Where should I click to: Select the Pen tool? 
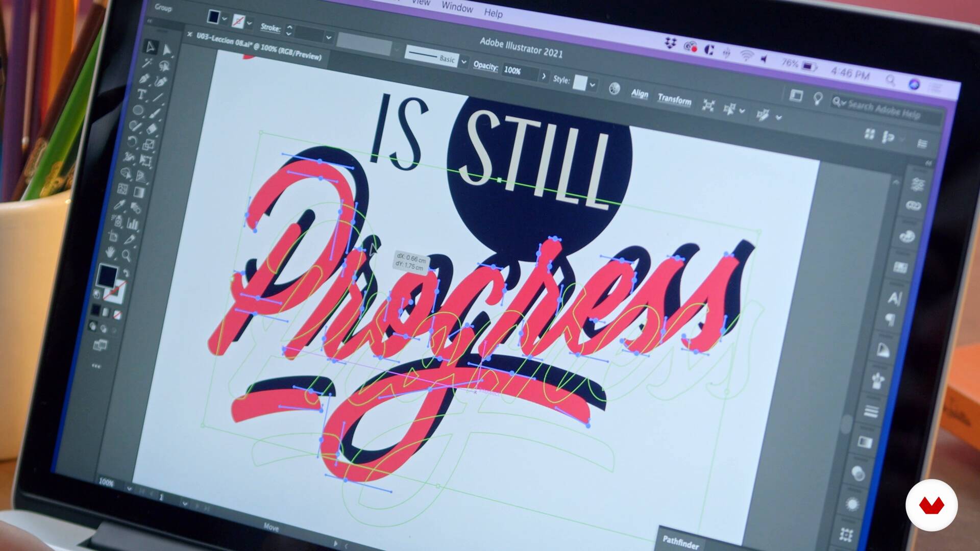(144, 79)
